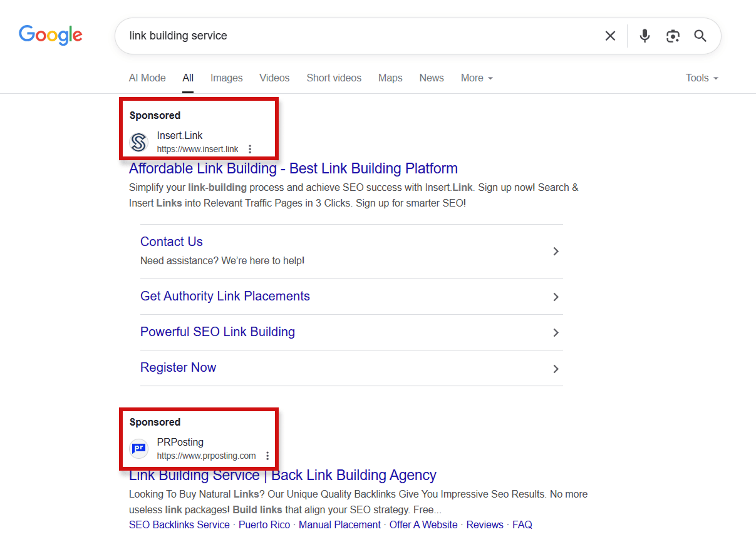Click the magnifying glass search button
The width and height of the screenshot is (756, 537).
tap(700, 36)
